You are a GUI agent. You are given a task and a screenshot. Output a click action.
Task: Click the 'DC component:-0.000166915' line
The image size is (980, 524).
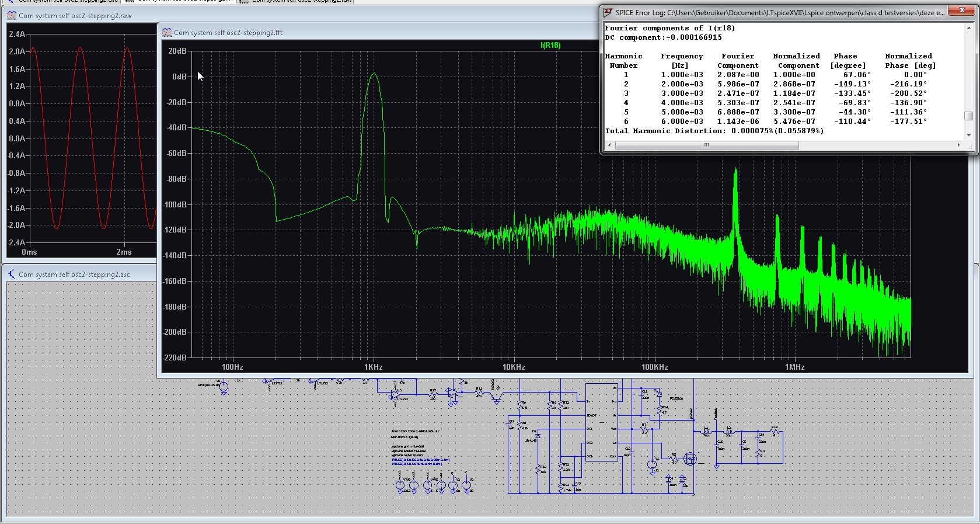(664, 37)
